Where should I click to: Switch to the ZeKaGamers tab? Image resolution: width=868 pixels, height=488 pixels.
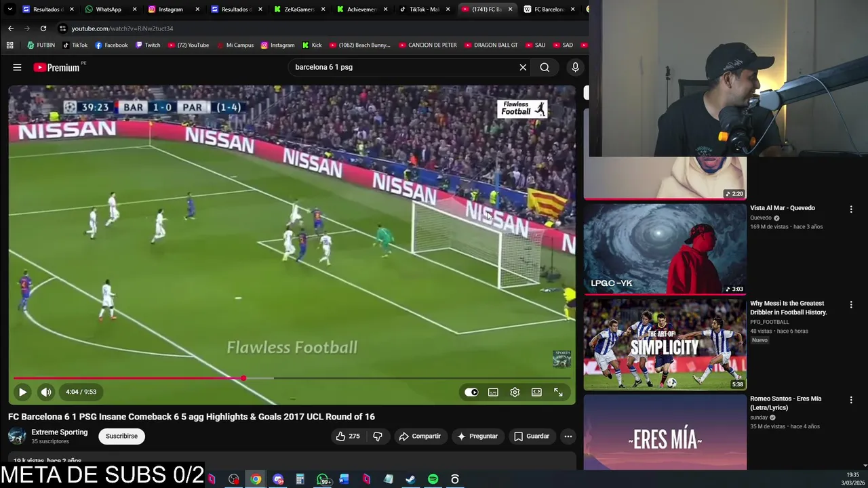(298, 9)
